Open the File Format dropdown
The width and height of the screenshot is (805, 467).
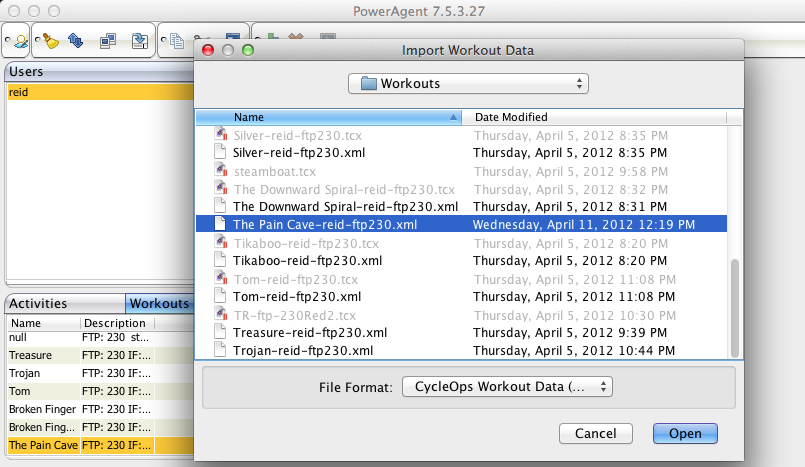pos(507,386)
